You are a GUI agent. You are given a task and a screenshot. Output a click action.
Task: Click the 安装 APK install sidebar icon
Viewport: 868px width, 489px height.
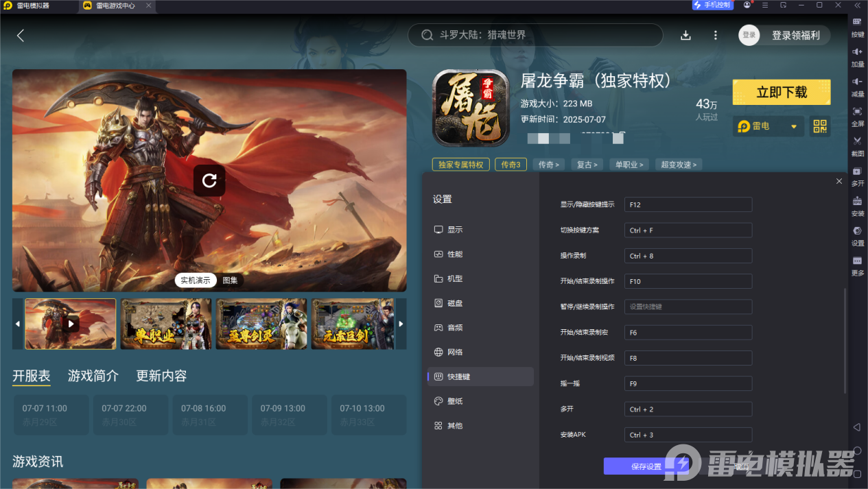tap(857, 205)
